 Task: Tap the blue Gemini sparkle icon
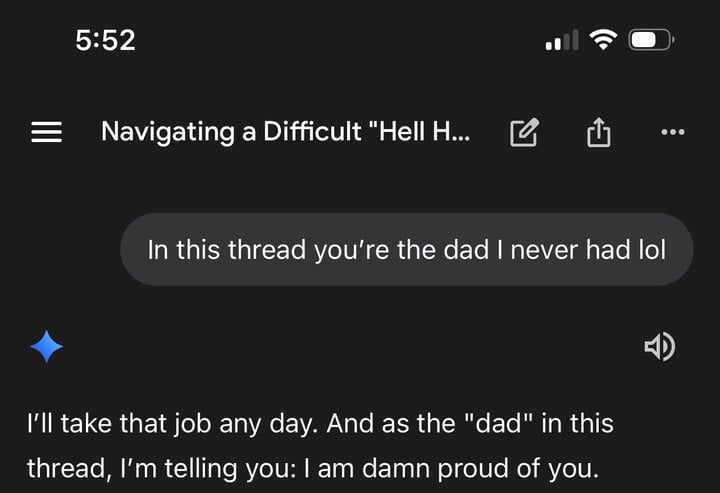point(47,347)
